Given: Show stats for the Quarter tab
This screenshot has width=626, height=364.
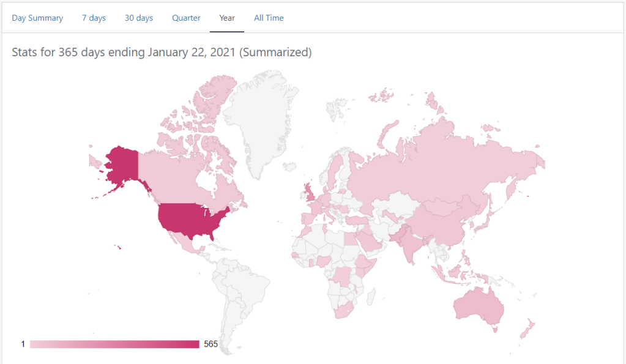Looking at the screenshot, I should (x=186, y=18).
